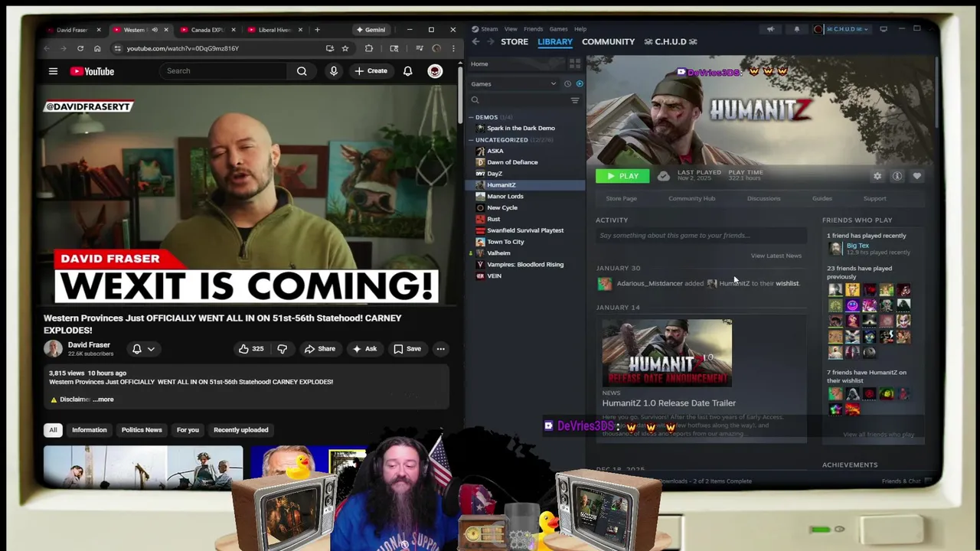Open HumanitZ game info icon in Steam

(897, 176)
